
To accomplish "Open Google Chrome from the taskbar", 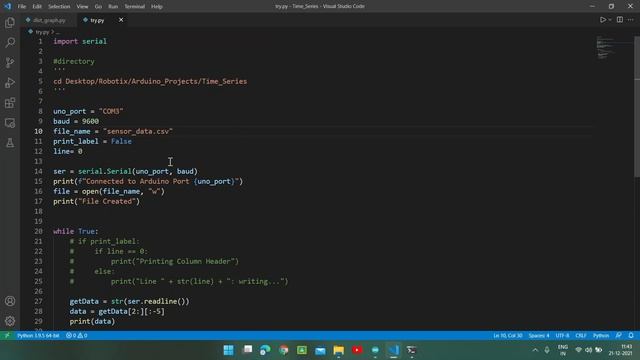I will click(284, 350).
